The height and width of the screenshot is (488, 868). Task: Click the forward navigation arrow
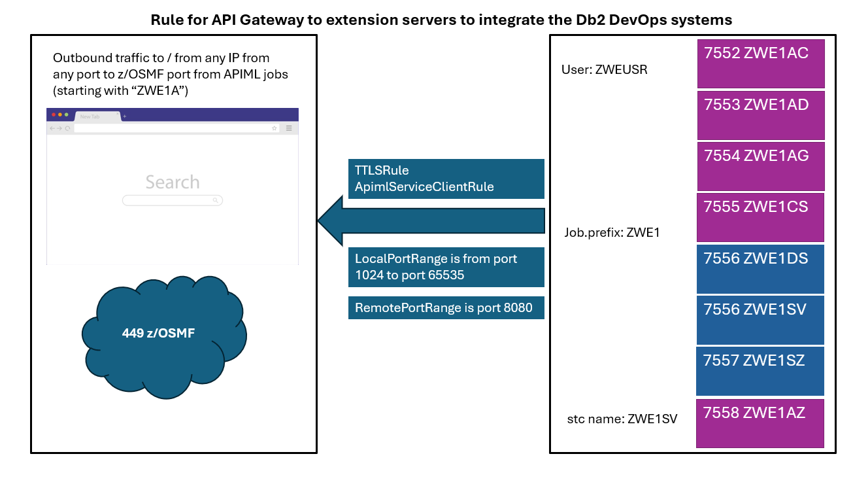(59, 128)
